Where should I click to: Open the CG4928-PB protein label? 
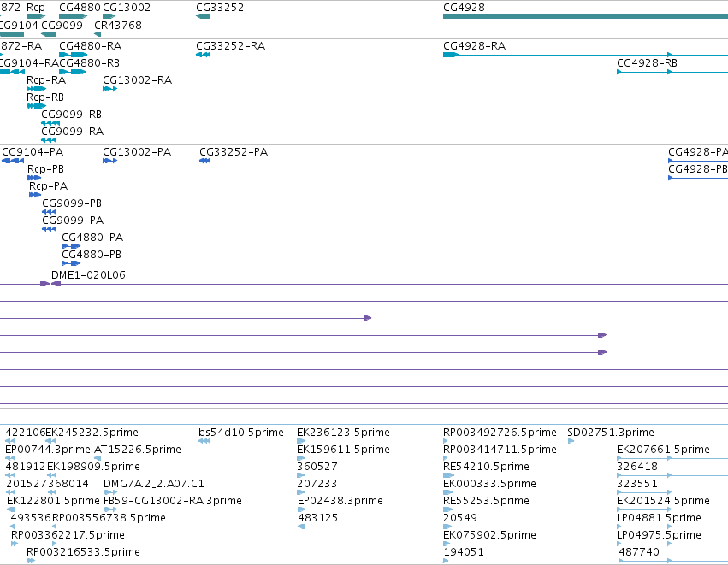click(698, 169)
